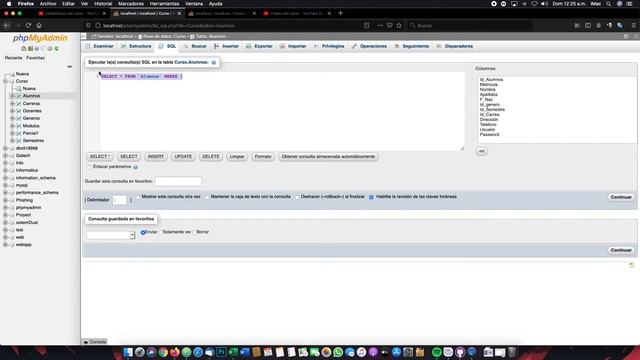Viewport: 640px width, 360px height.
Task: Switch to the Estructura tab
Action: pos(136,46)
